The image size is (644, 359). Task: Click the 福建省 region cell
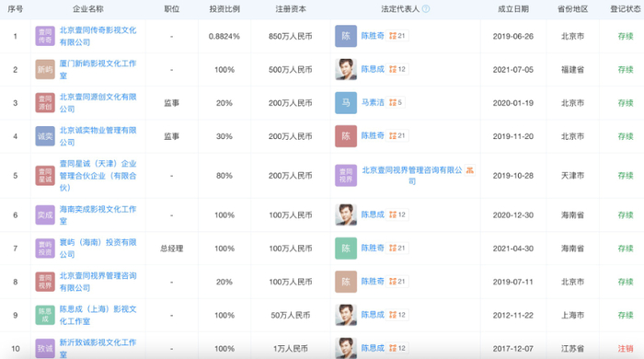(x=572, y=69)
